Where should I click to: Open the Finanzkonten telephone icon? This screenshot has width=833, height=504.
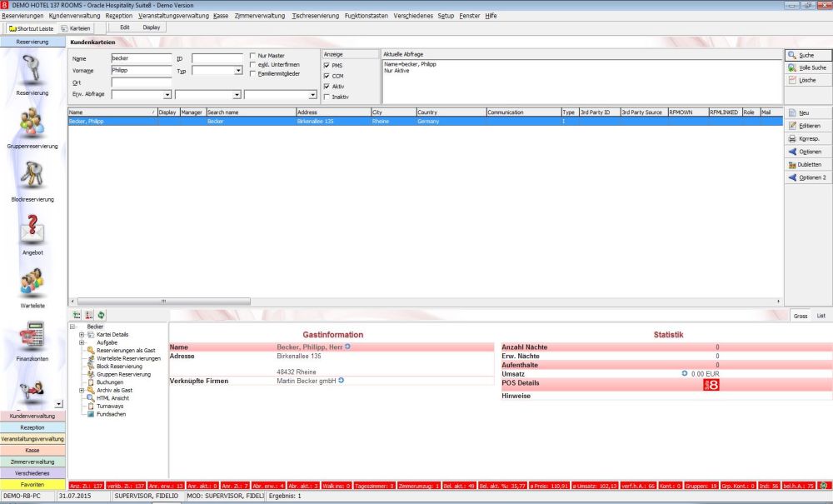32,336
